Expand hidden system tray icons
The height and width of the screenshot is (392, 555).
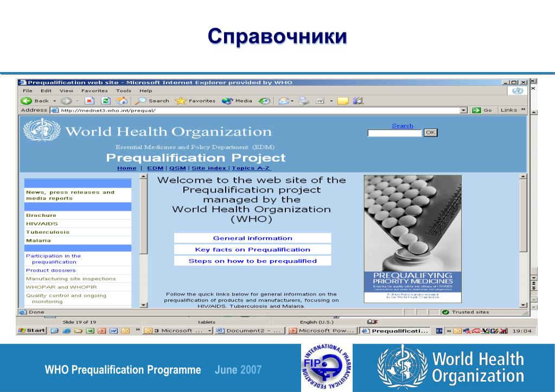click(449, 331)
